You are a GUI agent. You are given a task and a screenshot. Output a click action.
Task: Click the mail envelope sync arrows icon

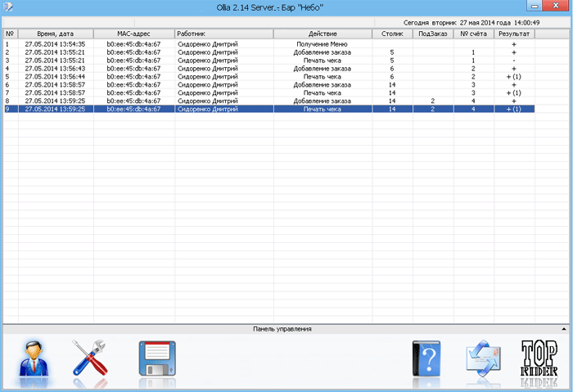(x=483, y=358)
